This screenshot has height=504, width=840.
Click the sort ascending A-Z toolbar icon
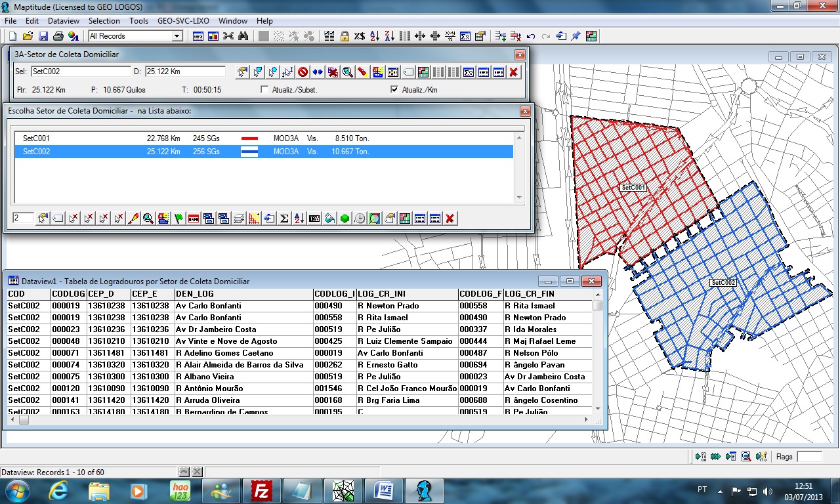click(375, 36)
